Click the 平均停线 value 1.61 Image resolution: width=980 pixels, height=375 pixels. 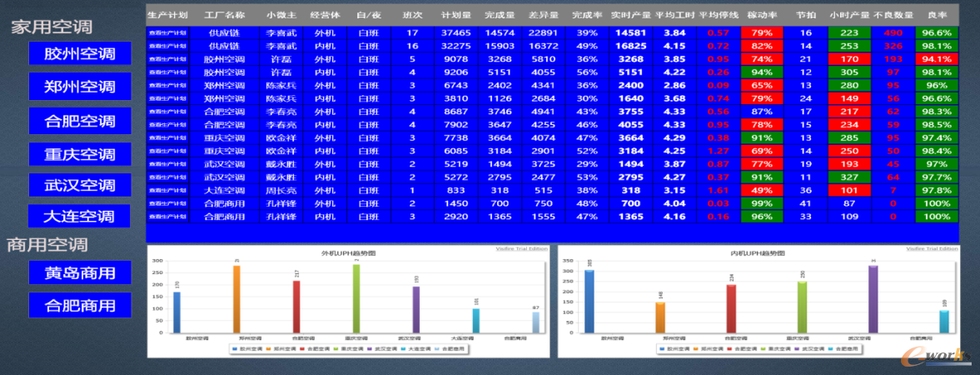(719, 190)
